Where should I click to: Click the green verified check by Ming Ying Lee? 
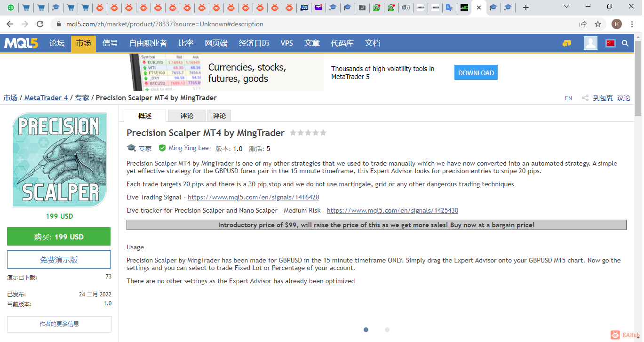tap(162, 148)
